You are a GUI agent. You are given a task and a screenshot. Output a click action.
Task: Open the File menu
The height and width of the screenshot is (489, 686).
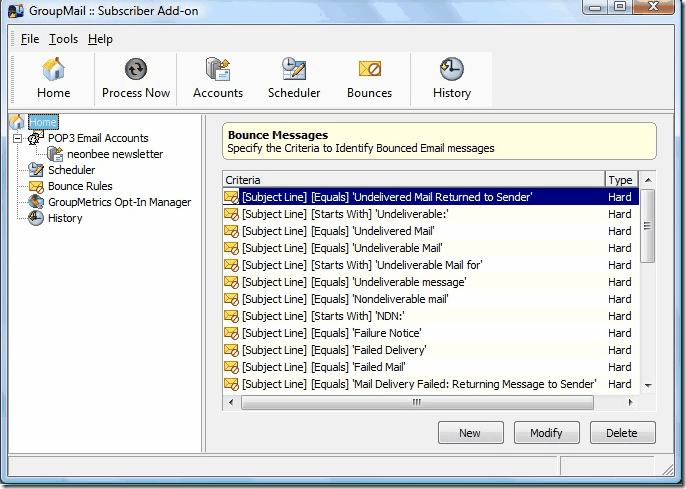[30, 39]
